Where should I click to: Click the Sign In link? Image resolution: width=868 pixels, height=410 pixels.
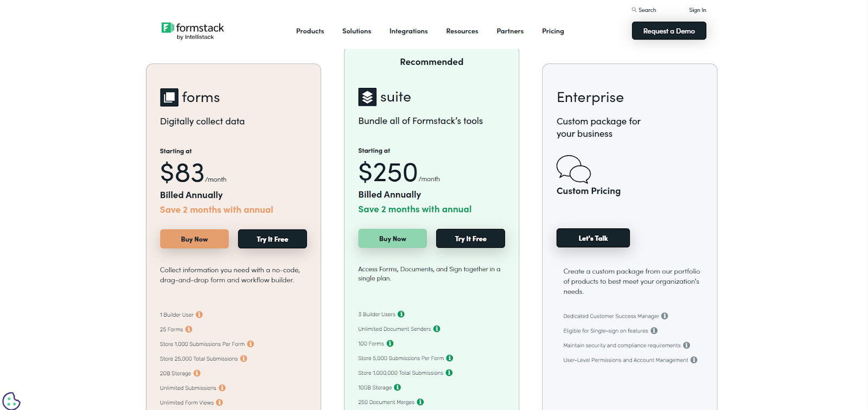[698, 10]
